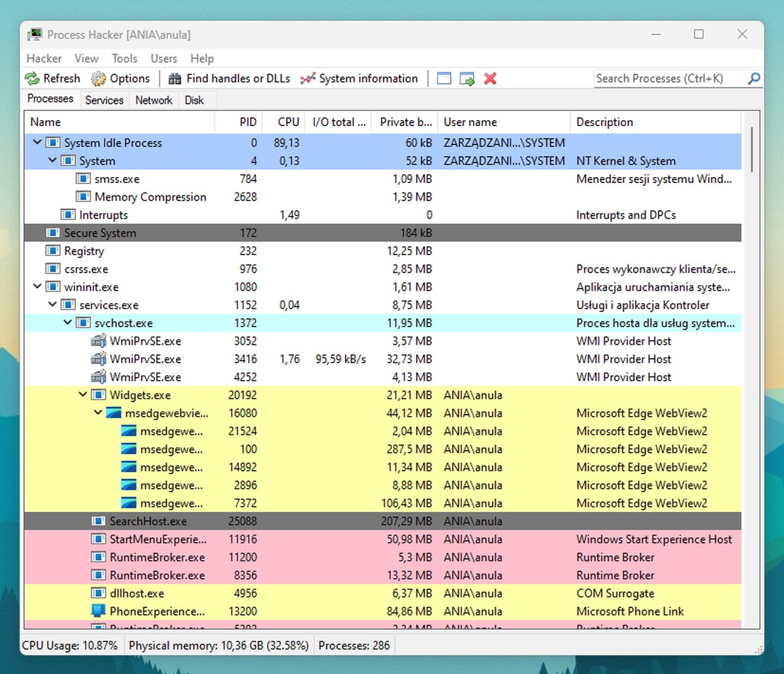Open the Hacker menu
This screenshot has width=784, height=674.
[44, 58]
